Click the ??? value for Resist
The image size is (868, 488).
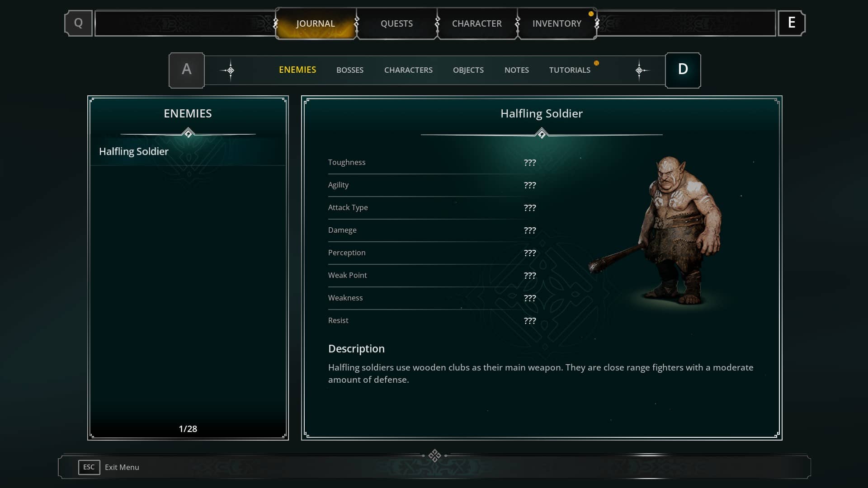point(530,320)
